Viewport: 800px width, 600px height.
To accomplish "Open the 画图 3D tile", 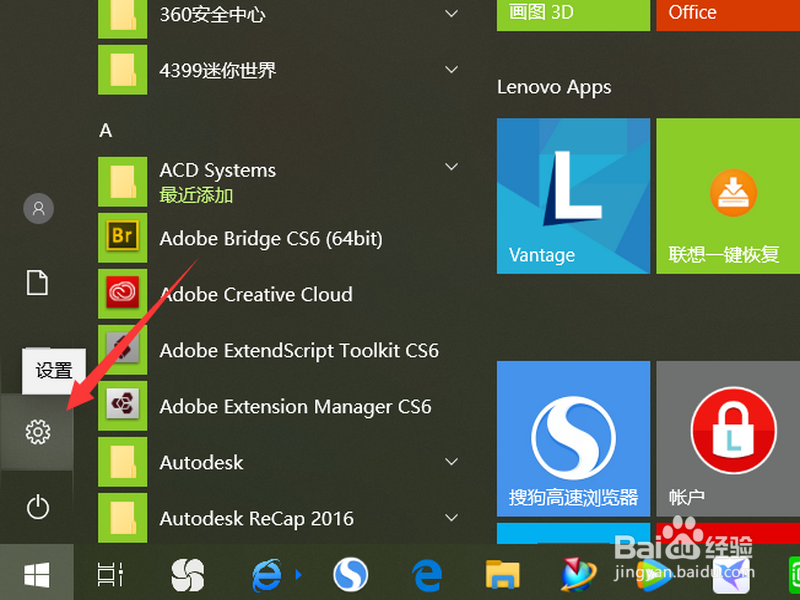I will tap(573, 14).
